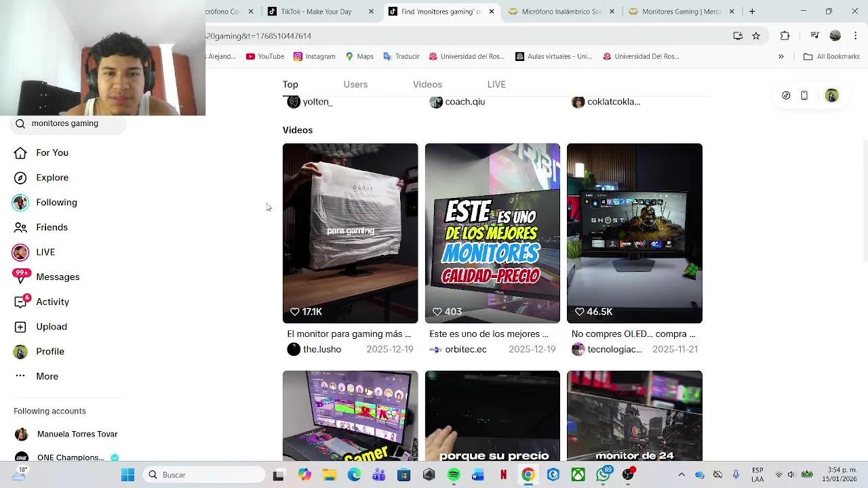Click the TikTok coins icon at top right
This screenshot has width=868, height=488.
786,96
